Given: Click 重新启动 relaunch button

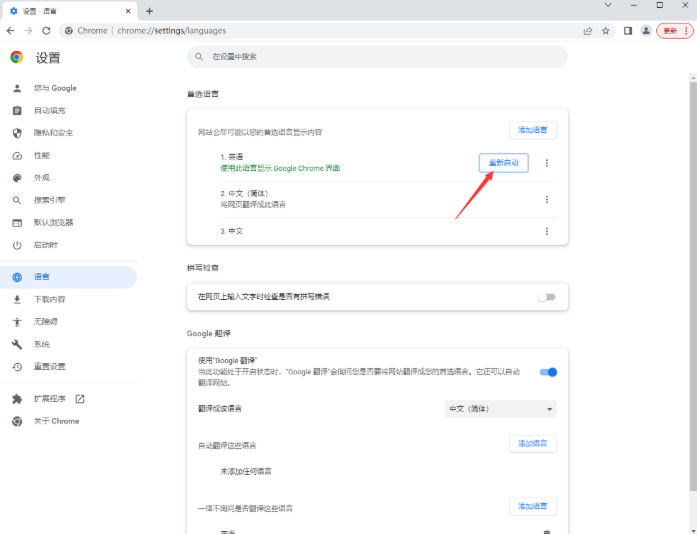Looking at the screenshot, I should click(504, 163).
